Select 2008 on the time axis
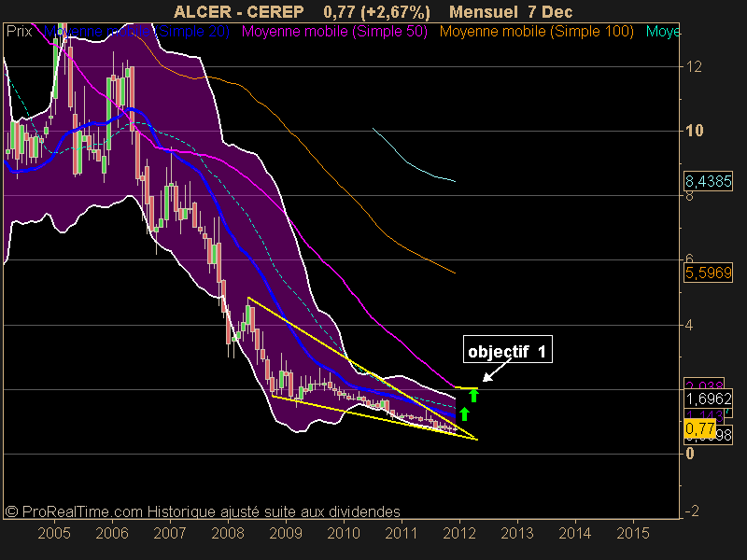 (228, 533)
